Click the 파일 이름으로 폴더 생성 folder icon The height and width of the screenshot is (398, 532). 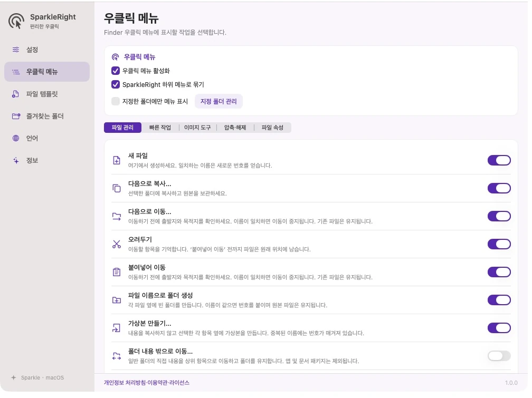pos(116,300)
